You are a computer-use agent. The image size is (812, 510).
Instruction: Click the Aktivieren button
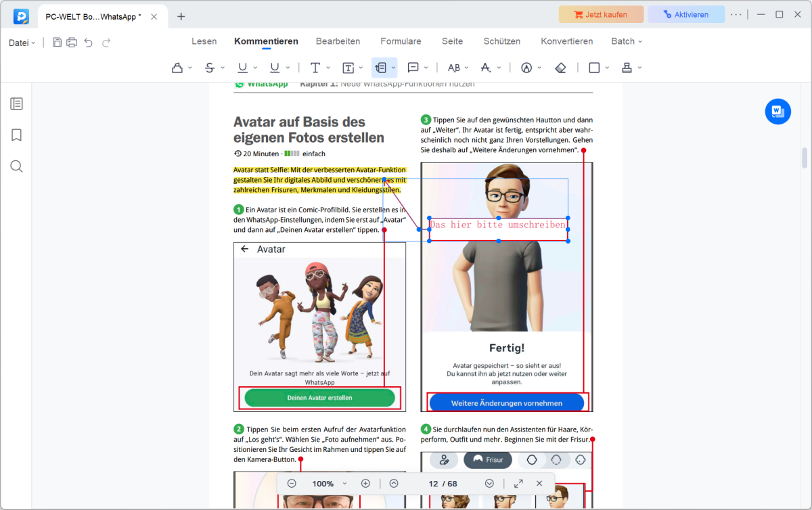686,14
